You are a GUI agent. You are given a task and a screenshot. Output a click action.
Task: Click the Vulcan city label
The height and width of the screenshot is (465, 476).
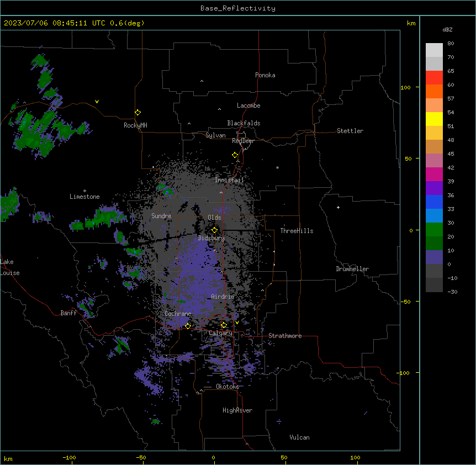[x=299, y=437]
